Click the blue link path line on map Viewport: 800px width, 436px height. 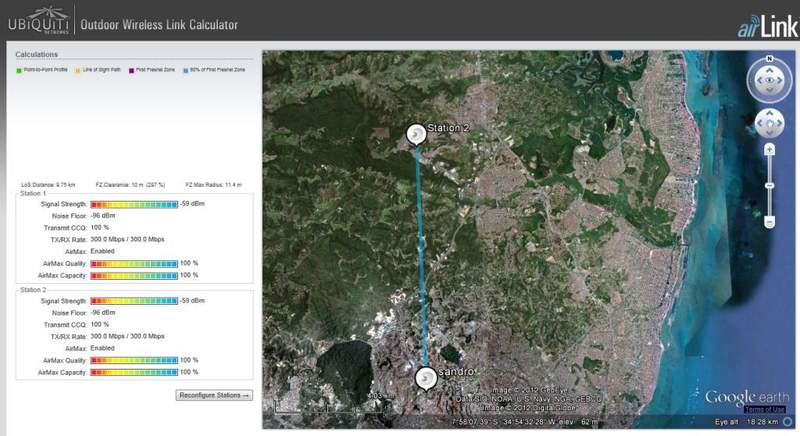coord(421,250)
